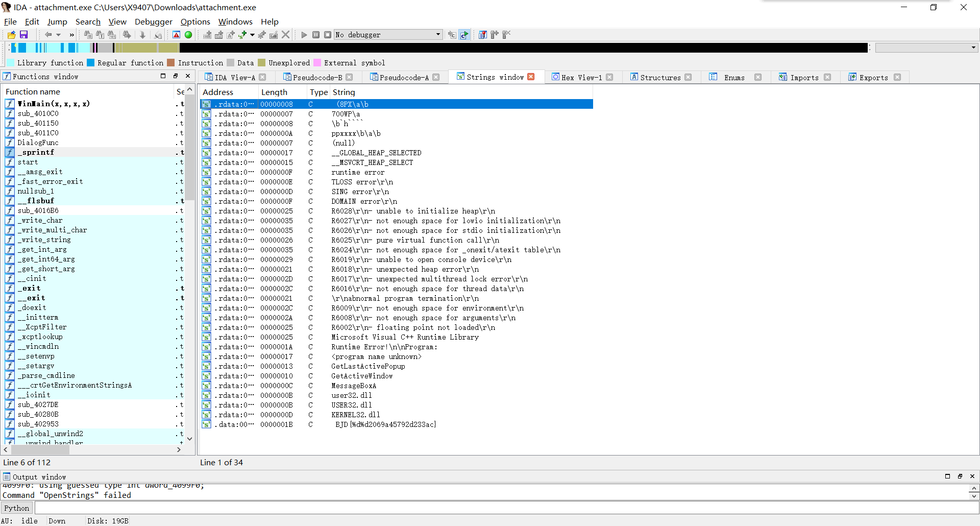
Task: Close the Strings window tab
Action: point(531,77)
